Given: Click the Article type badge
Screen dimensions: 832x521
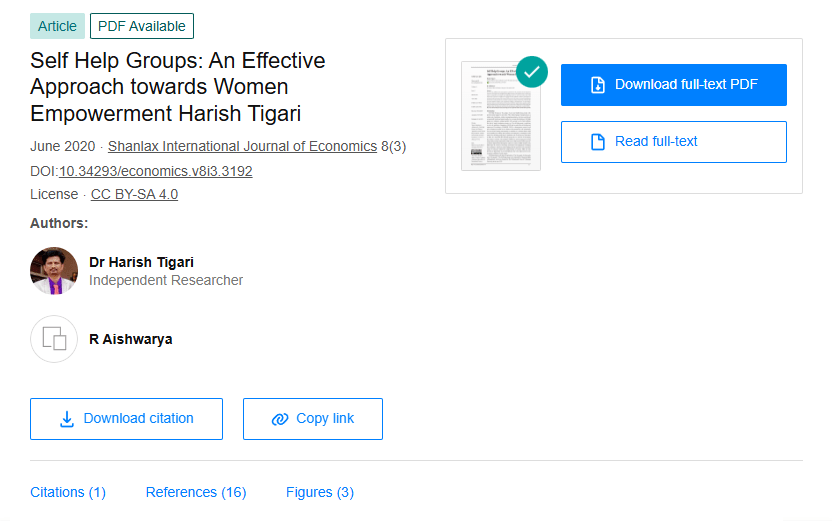Looking at the screenshot, I should pos(57,26).
